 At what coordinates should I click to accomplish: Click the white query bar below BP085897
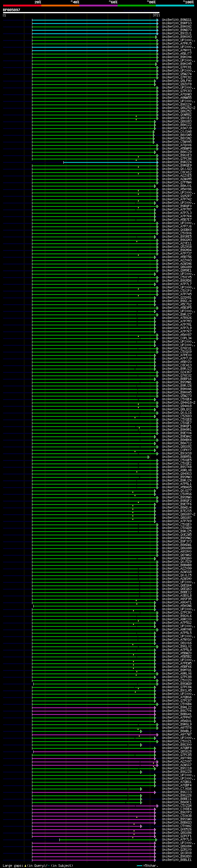tap(81, 12)
